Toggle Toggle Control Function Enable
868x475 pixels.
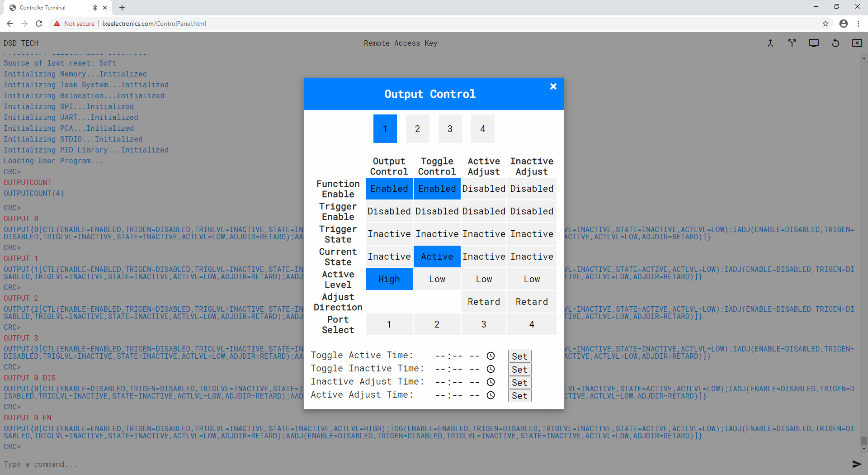tap(437, 189)
